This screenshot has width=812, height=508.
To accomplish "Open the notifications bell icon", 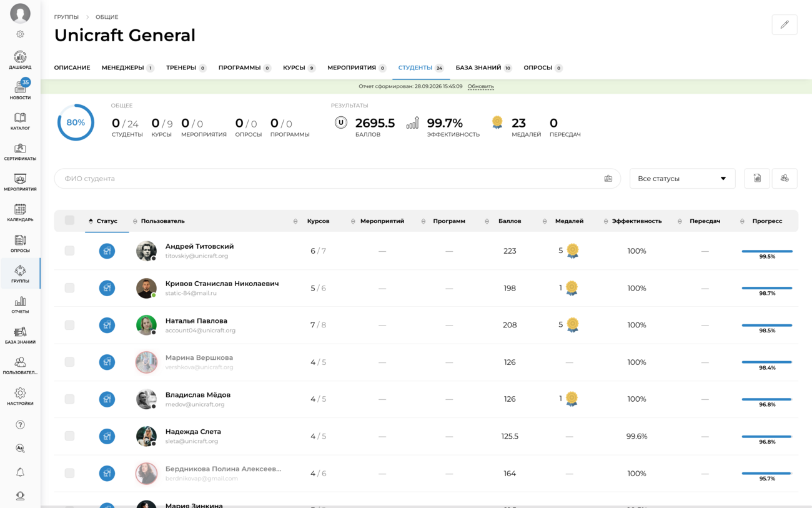I will pyautogui.click(x=20, y=472).
